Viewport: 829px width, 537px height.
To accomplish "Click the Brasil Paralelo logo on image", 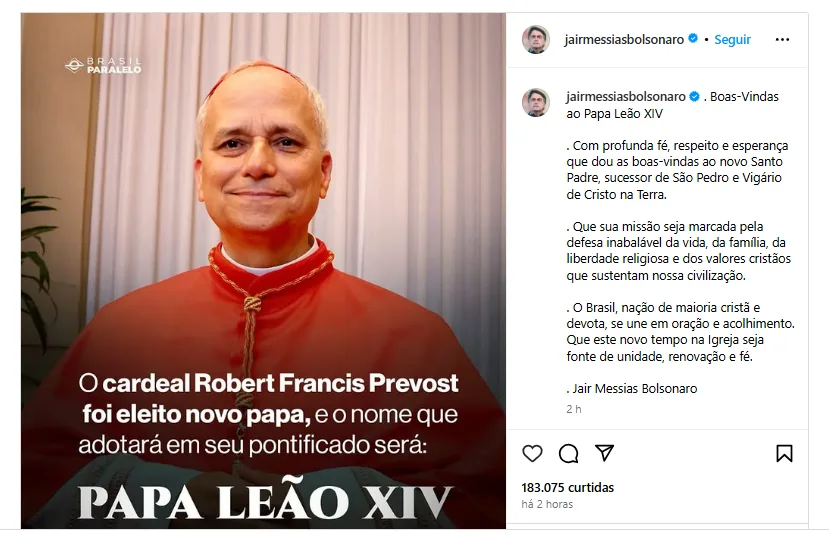I will pos(104,66).
